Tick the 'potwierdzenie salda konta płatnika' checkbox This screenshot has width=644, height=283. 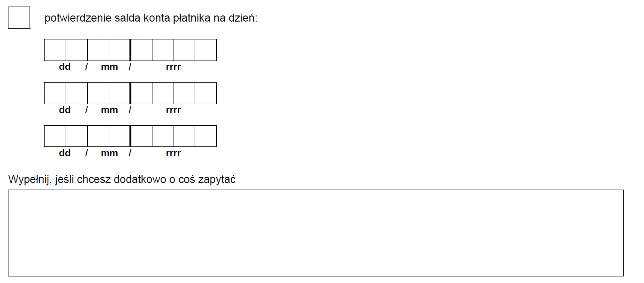(19, 18)
